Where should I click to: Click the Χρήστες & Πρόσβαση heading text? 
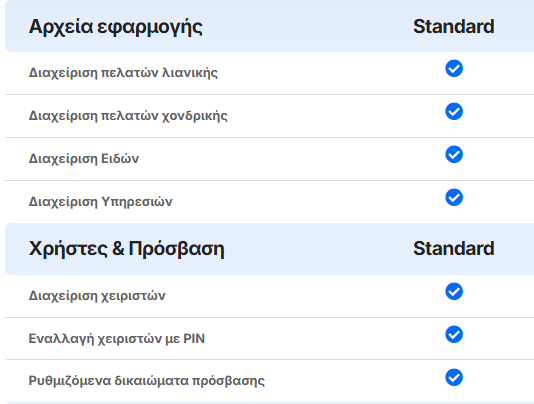click(x=126, y=249)
